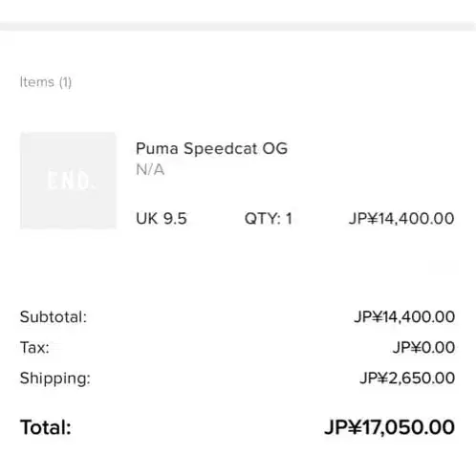The height and width of the screenshot is (476, 476).
Task: Click the number 1 in Items (1)
Action: tap(65, 82)
